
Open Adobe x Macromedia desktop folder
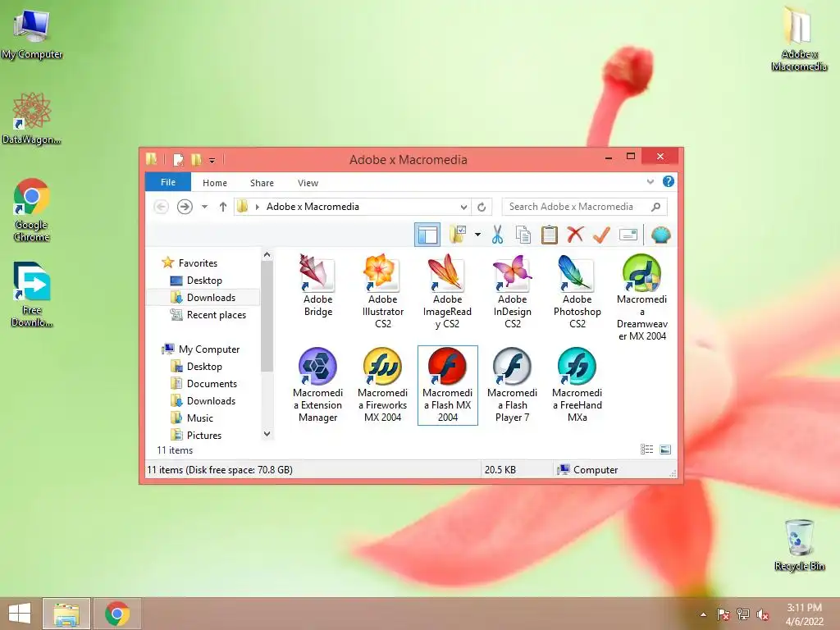click(x=799, y=38)
